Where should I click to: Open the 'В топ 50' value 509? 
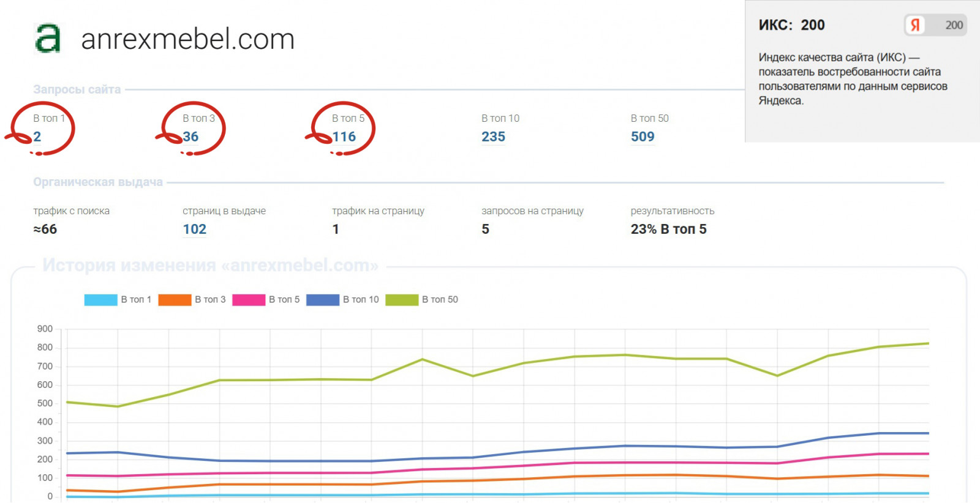tap(643, 136)
